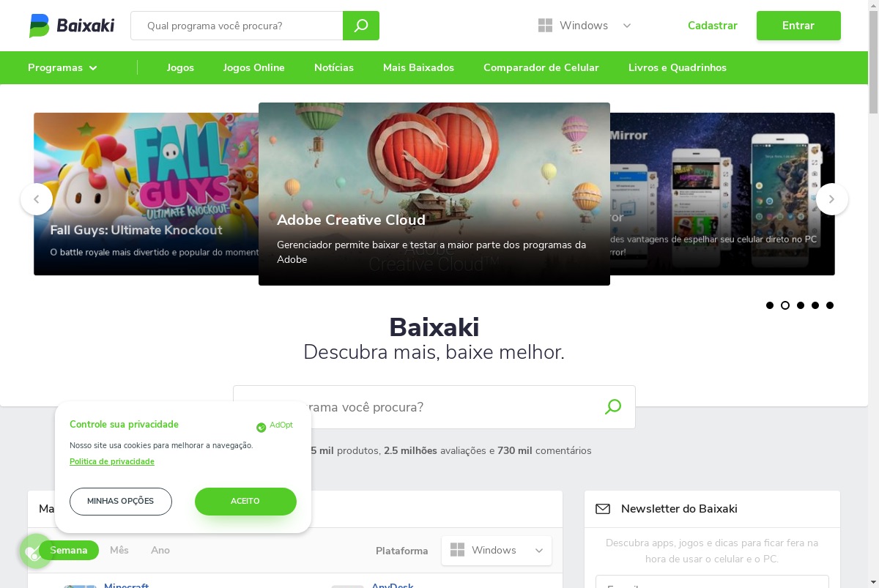Open the Política de privacidade link
This screenshot has height=588, width=879.
pos(112,461)
